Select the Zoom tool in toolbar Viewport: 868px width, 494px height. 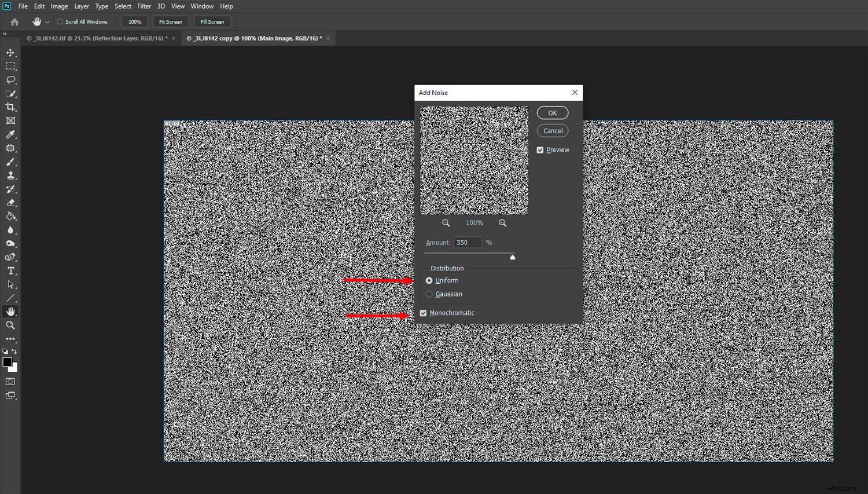[10, 325]
